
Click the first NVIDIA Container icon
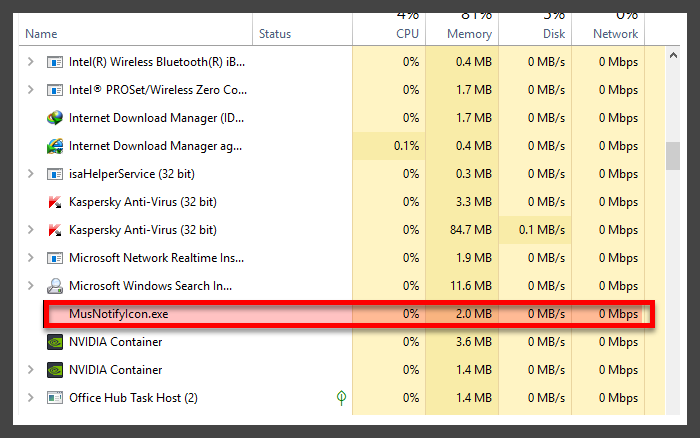[x=55, y=342]
